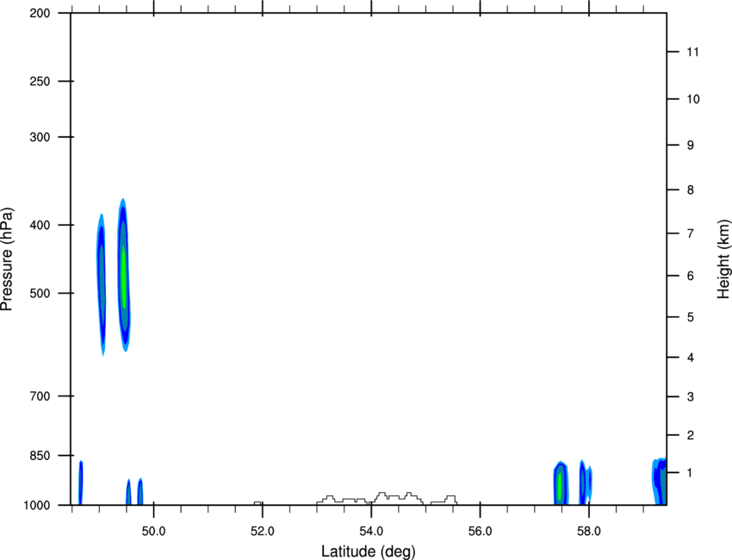Viewport: 732px width, 560px height.
Task: Click the 10 km height label
Action: (x=693, y=99)
